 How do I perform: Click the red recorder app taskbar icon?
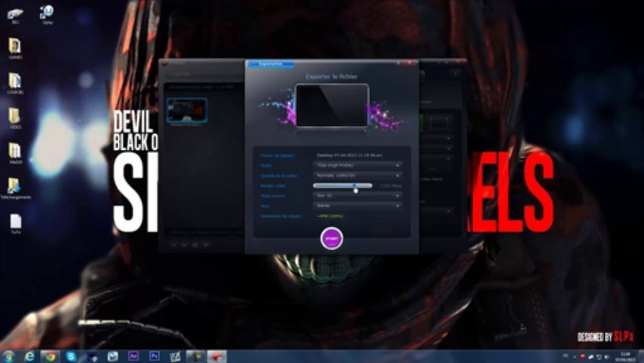(217, 356)
